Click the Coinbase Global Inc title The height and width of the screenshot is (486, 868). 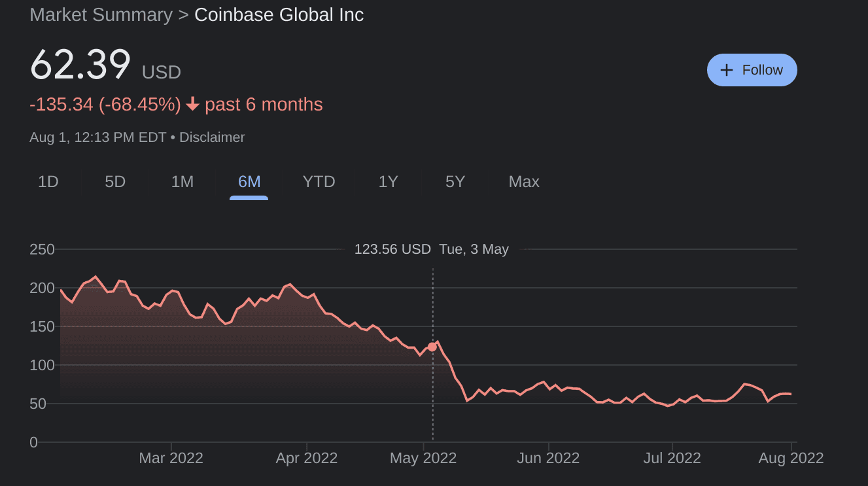[x=279, y=15]
